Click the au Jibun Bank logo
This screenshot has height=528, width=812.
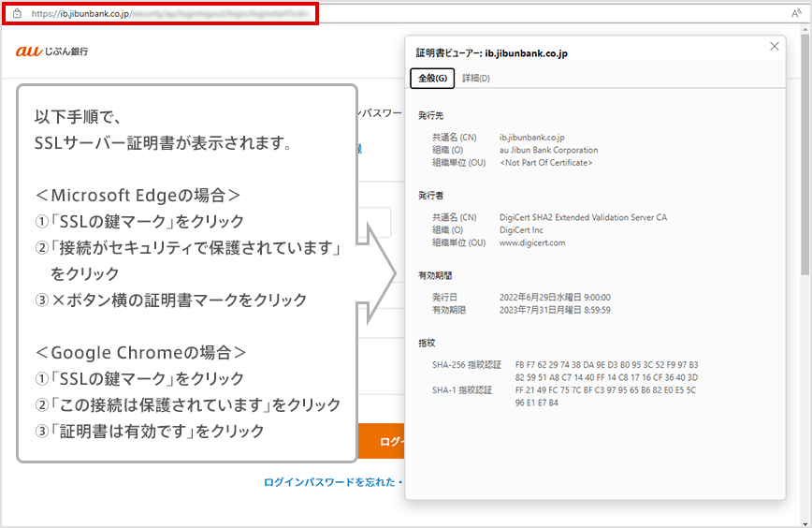(52, 51)
